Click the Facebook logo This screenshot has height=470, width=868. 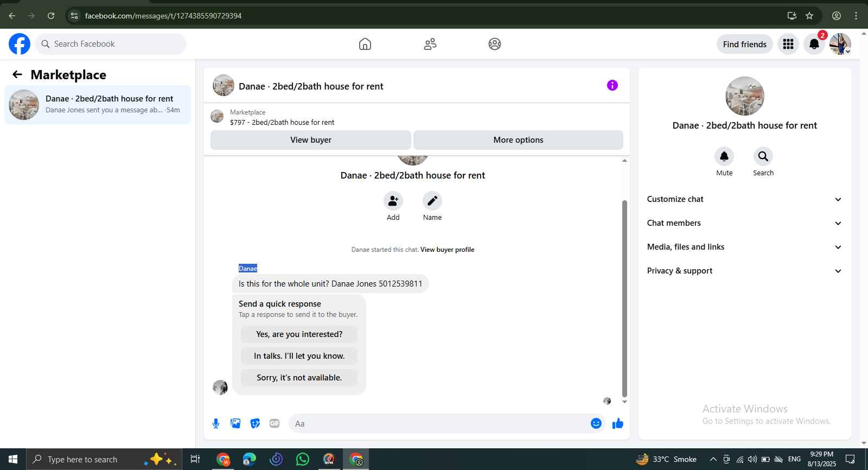(20, 44)
